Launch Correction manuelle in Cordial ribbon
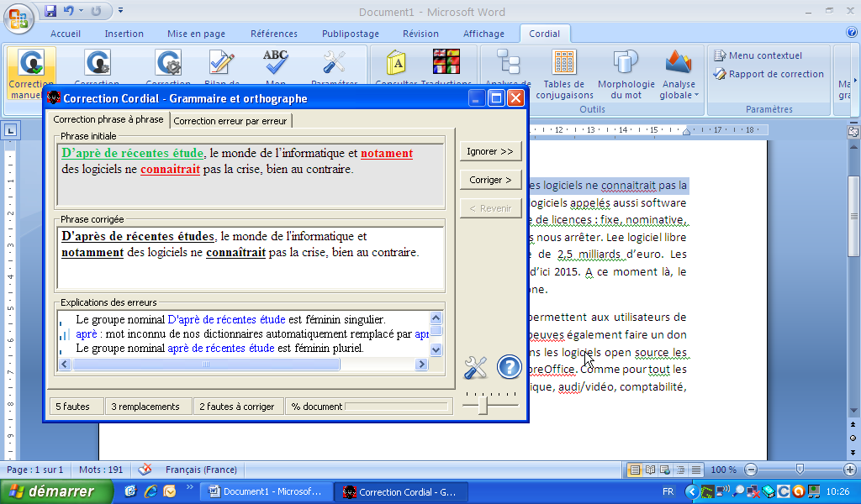The image size is (861, 504). [x=31, y=73]
